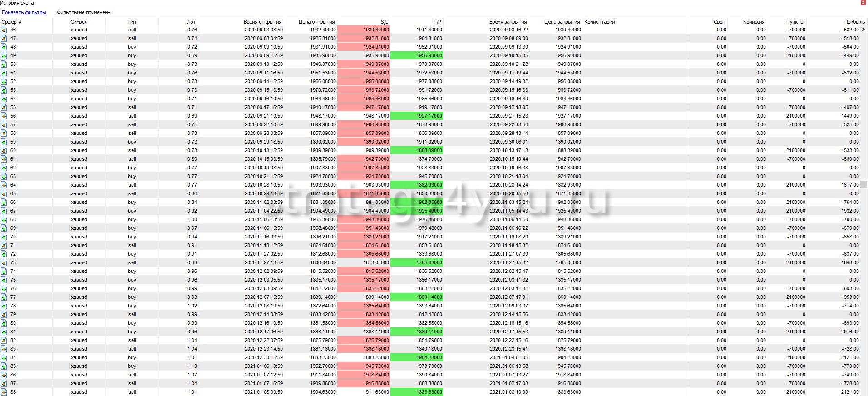Click the row icon of order 73
868x396 pixels.
(x=4, y=263)
